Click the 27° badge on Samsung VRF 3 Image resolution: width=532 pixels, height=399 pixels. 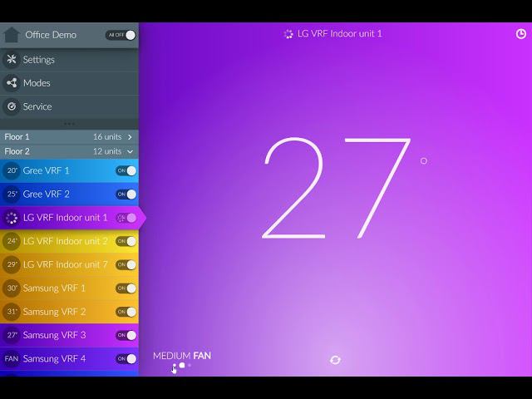pyautogui.click(x=12, y=335)
